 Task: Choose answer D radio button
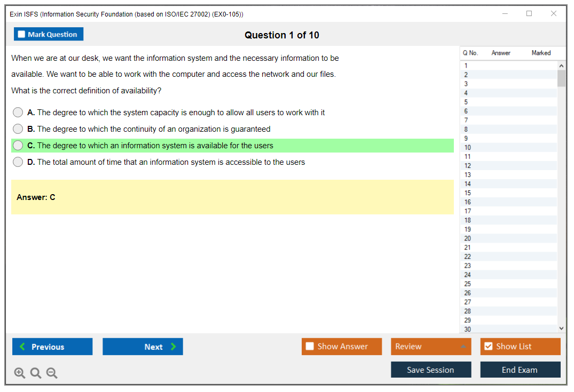[x=18, y=162]
